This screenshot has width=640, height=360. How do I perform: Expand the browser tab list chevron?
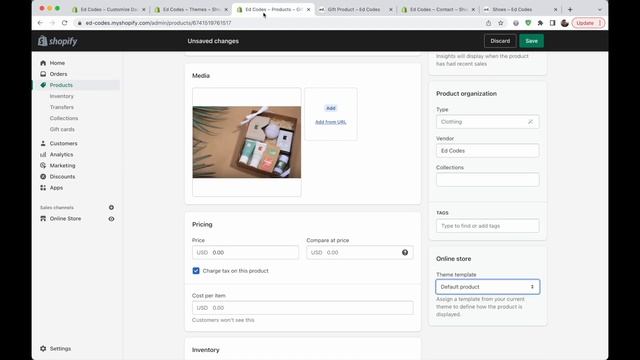[600, 9]
